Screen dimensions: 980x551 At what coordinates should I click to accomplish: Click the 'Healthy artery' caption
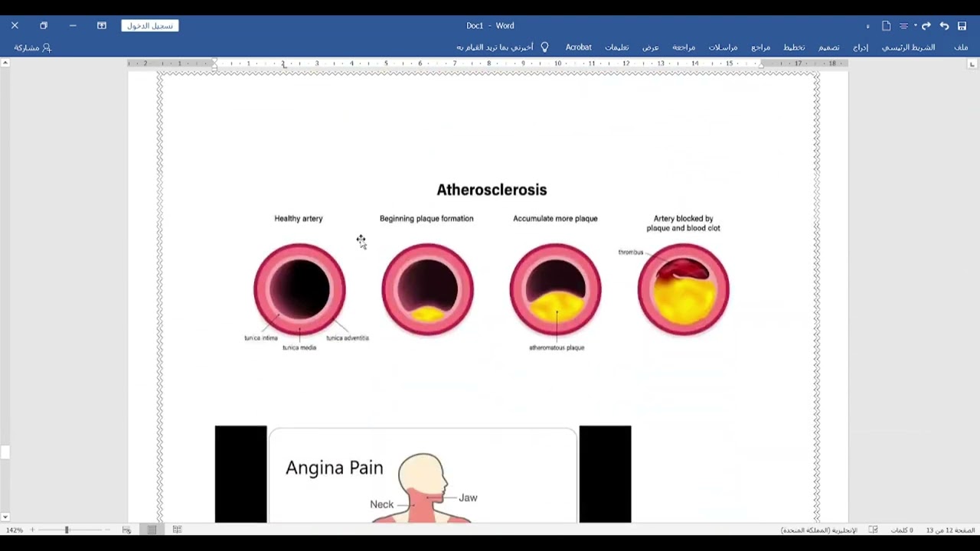pyautogui.click(x=299, y=219)
